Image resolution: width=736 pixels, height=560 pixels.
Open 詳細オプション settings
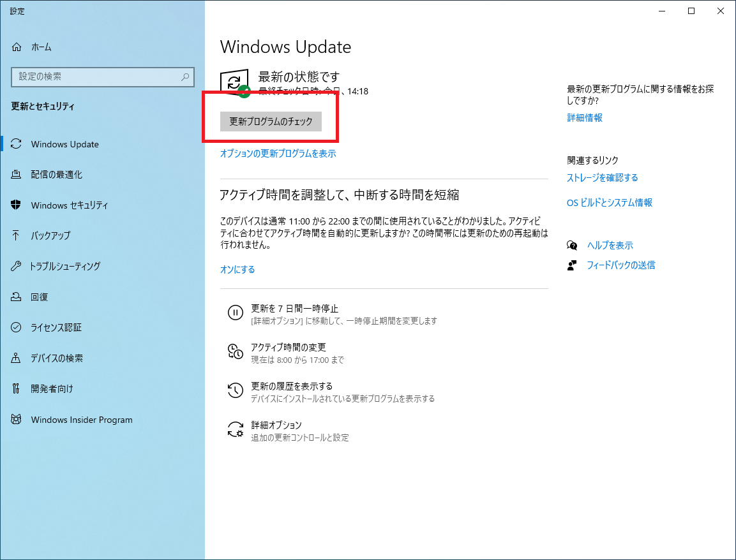tap(288, 431)
